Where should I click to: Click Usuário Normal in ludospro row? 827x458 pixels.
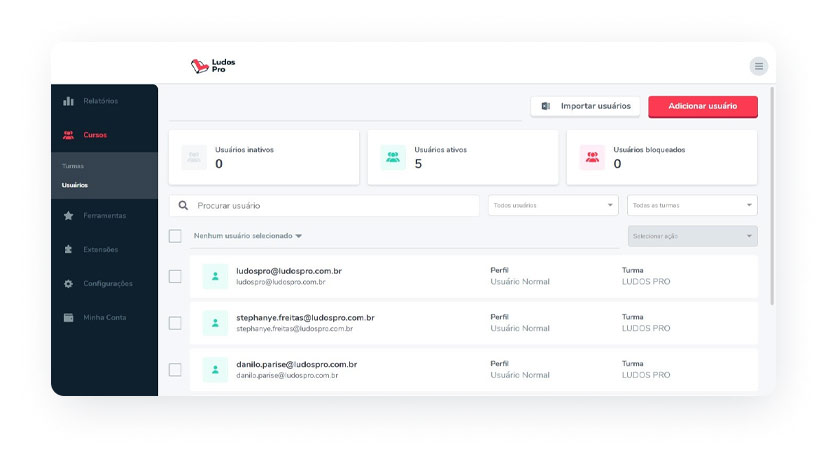[520, 282]
